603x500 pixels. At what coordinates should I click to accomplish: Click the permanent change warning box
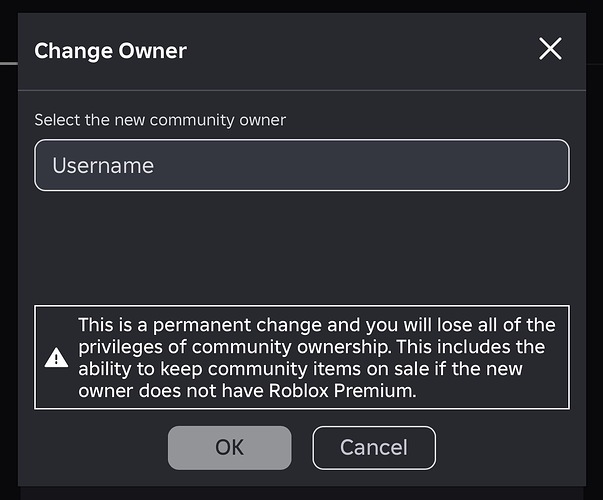point(302,357)
